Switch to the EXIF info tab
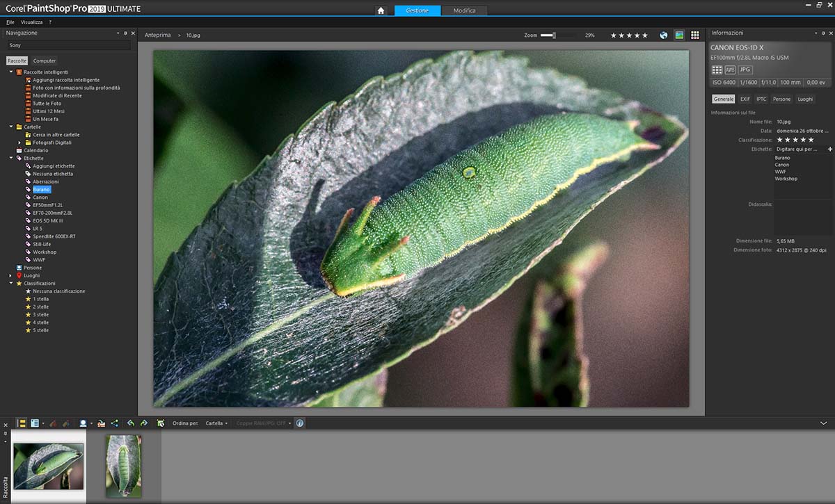The height and width of the screenshot is (504, 835). (745, 99)
